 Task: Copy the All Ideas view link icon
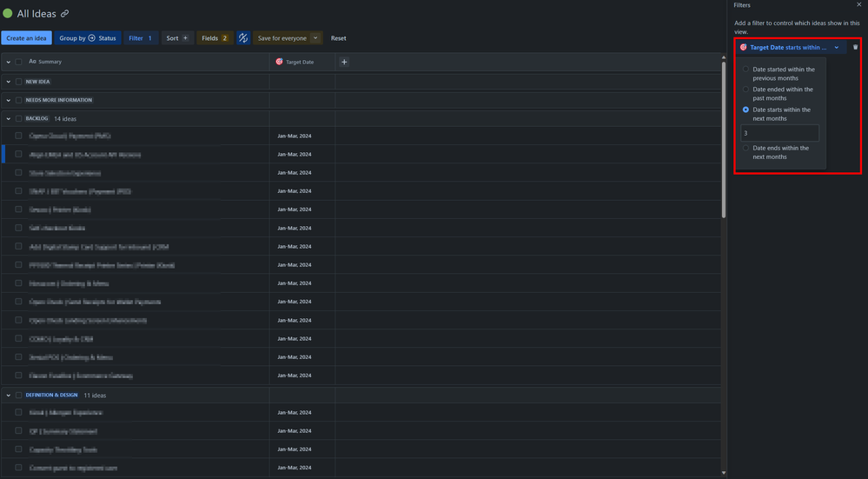pos(65,13)
